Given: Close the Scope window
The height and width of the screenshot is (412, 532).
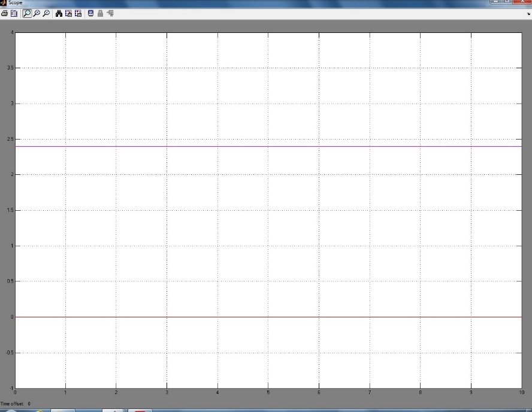Looking at the screenshot, I should coord(523,1).
